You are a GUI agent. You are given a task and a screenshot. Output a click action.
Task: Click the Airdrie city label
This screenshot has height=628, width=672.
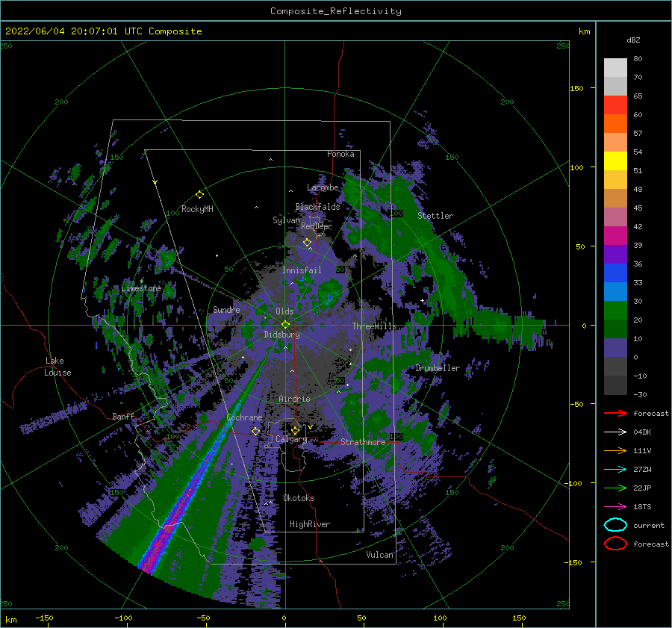tap(294, 399)
